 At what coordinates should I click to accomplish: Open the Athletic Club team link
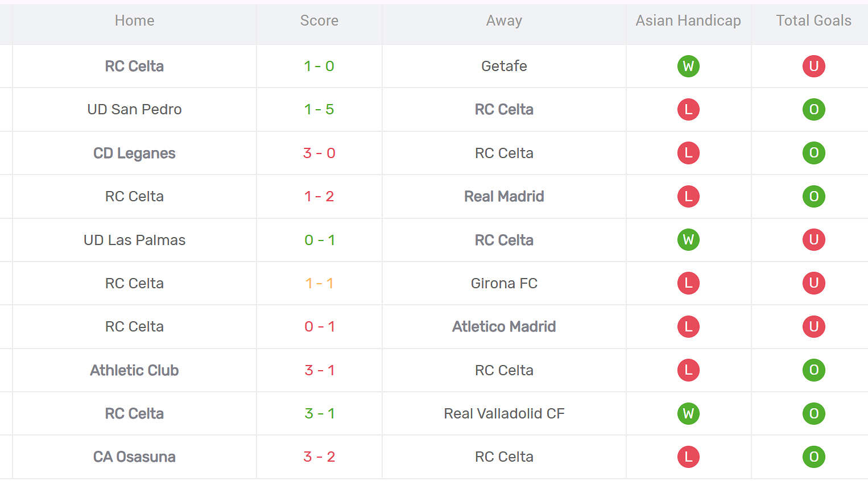coord(134,371)
